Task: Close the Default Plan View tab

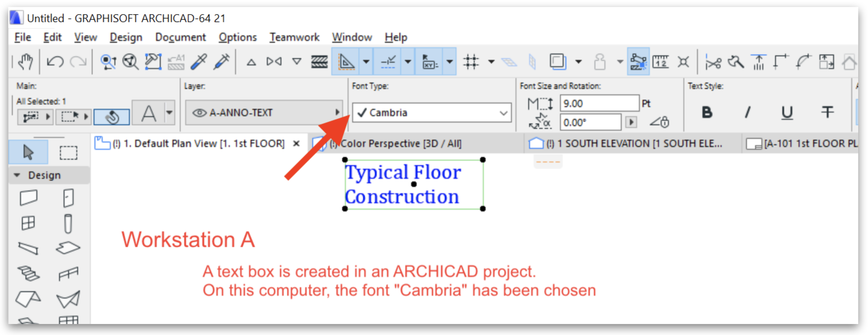Action: pos(296,144)
